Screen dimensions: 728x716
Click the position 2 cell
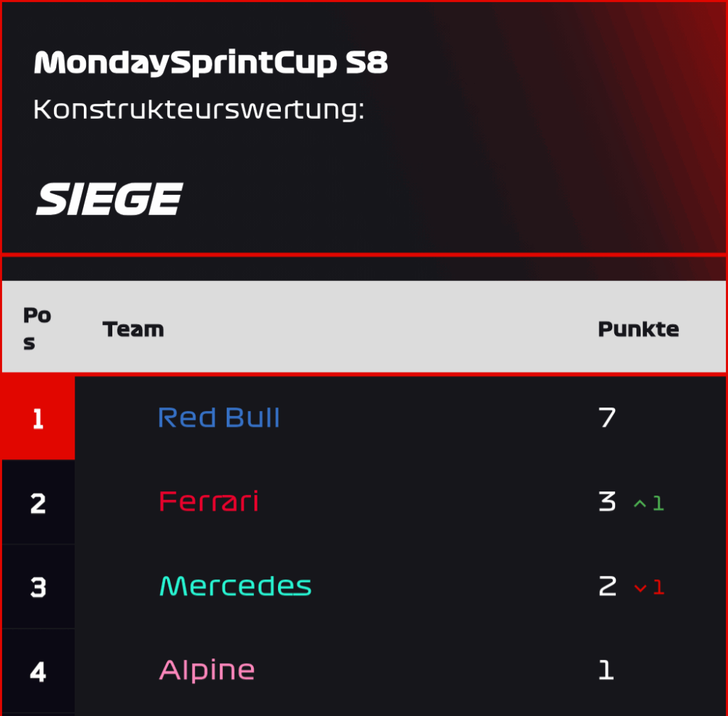tap(38, 503)
